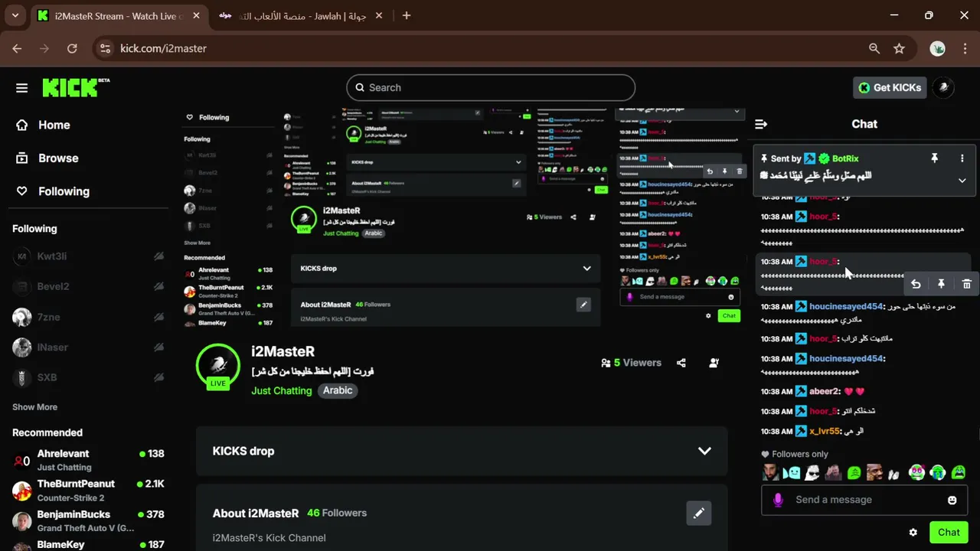Insert the crying green headphones emote
The width and height of the screenshot is (980, 551).
[x=937, y=473]
